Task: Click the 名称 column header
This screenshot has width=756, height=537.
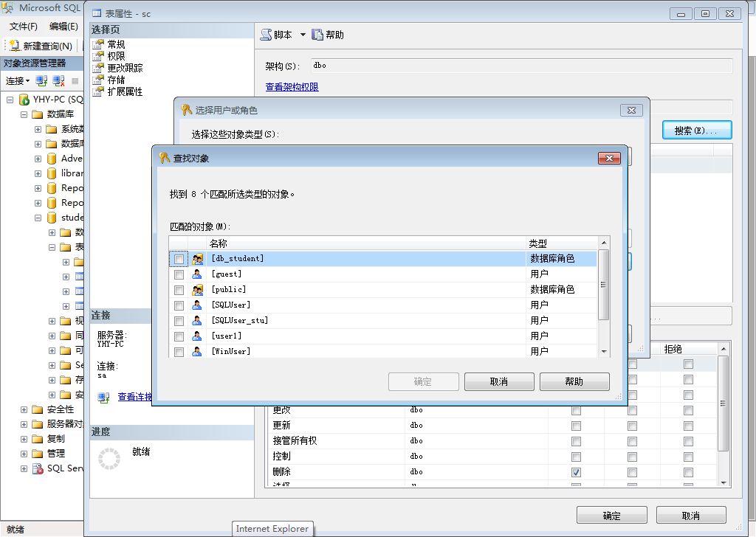Action: 366,243
